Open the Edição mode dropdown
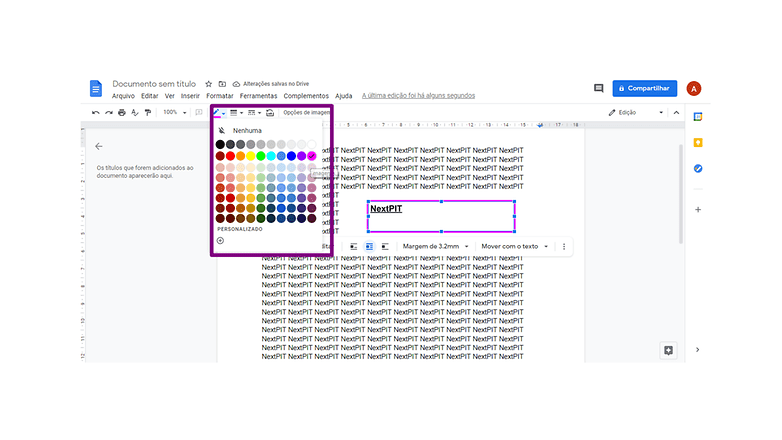Viewport: 782px width, 440px height. click(636, 113)
